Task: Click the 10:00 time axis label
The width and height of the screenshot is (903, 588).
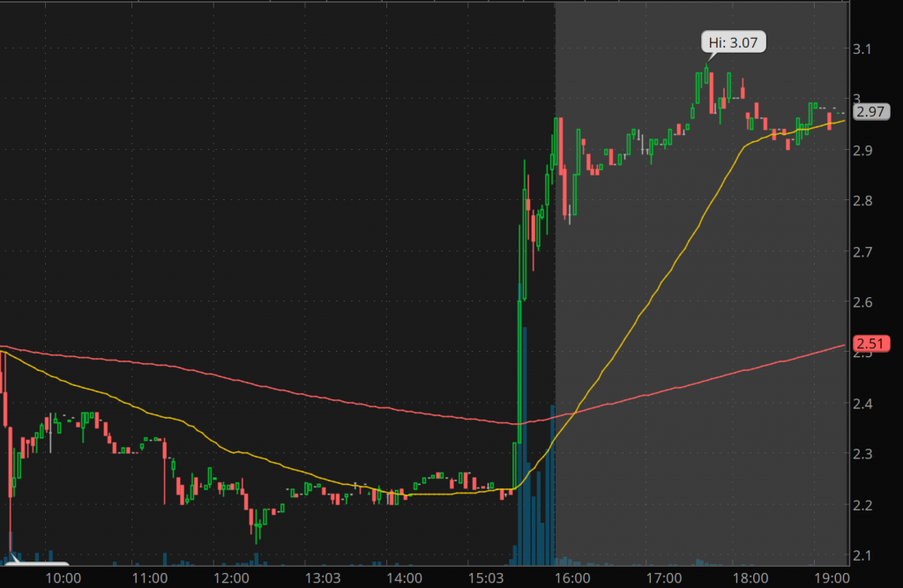Action: pyautogui.click(x=63, y=578)
